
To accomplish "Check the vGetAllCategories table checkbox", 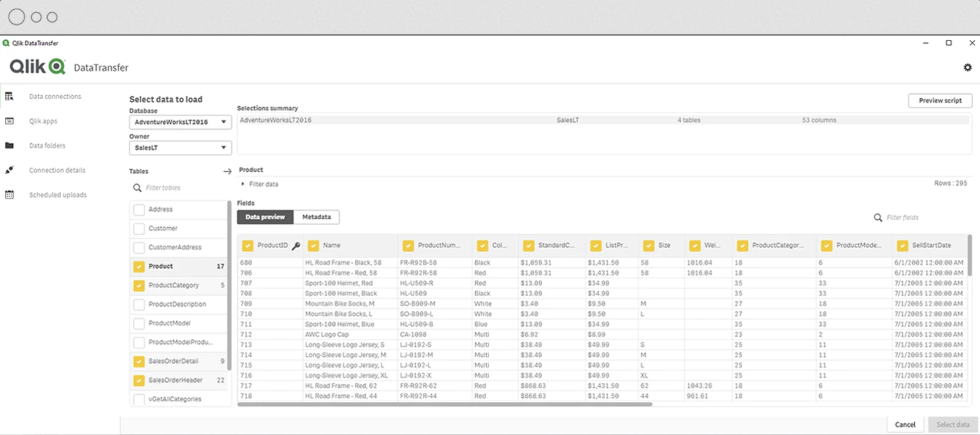I will (x=139, y=399).
